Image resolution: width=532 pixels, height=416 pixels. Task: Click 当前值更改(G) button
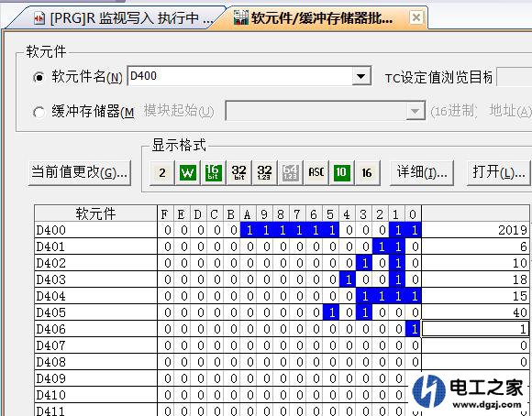point(80,172)
